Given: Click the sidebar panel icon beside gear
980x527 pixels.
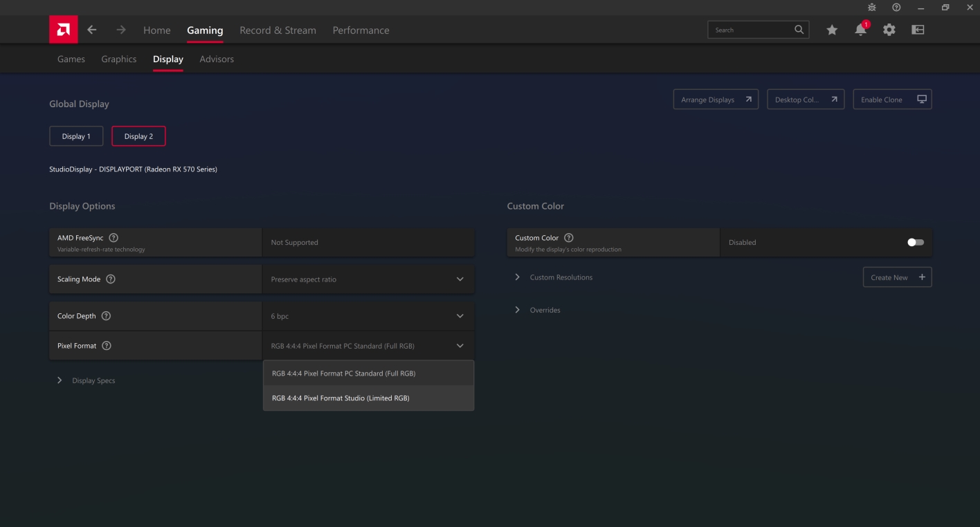Looking at the screenshot, I should point(918,30).
